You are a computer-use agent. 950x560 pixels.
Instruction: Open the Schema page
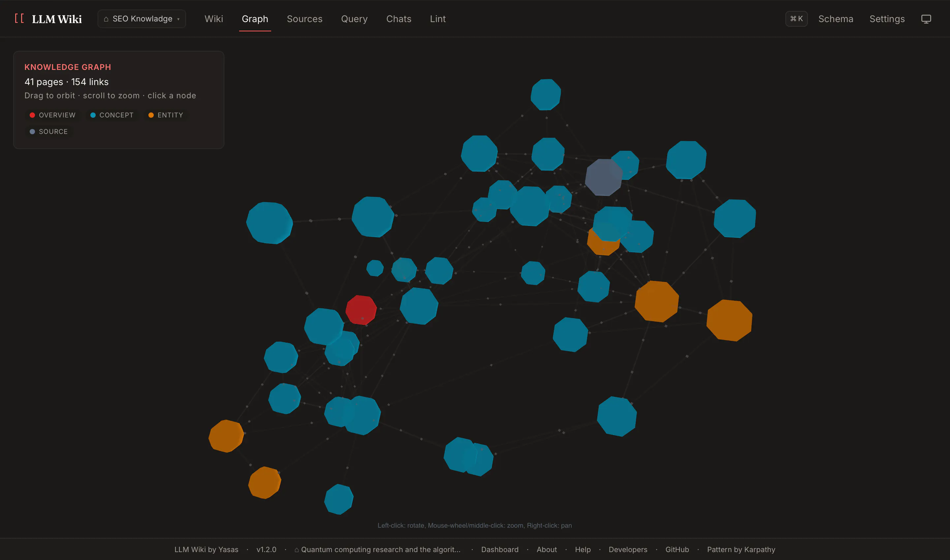(x=835, y=19)
